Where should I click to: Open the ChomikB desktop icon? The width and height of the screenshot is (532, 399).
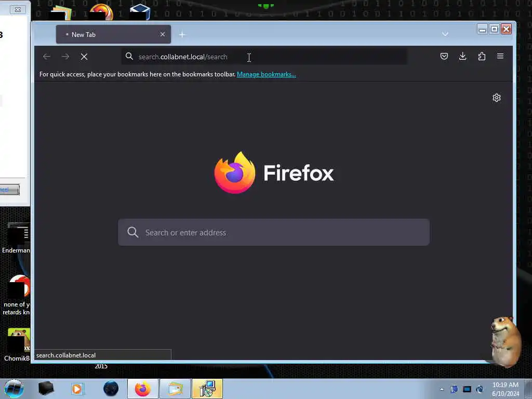pos(17,345)
